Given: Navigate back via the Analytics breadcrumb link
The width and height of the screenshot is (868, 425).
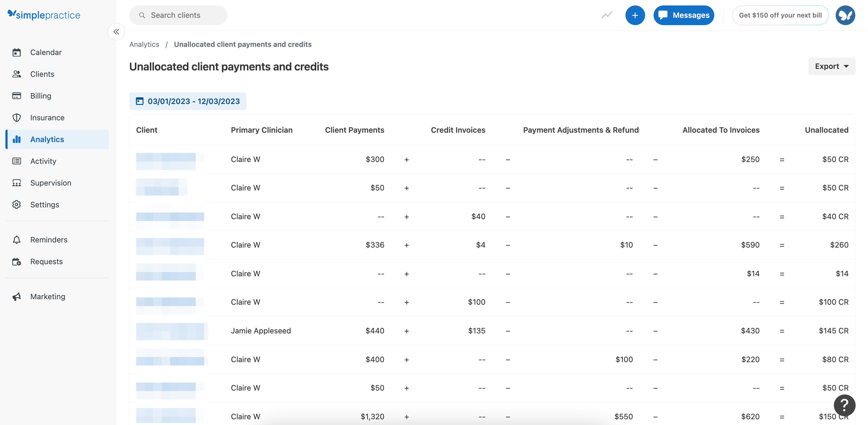Looking at the screenshot, I should [144, 44].
